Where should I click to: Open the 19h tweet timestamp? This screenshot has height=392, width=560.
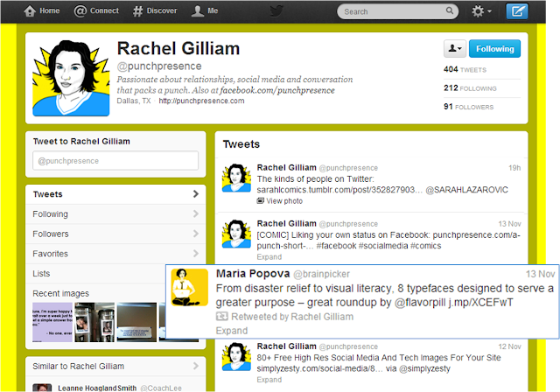pyautogui.click(x=514, y=168)
